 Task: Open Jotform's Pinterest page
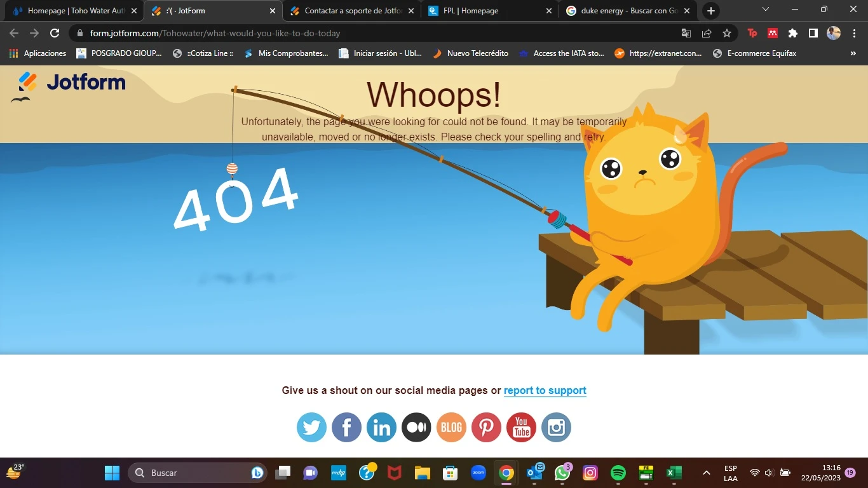point(486,427)
